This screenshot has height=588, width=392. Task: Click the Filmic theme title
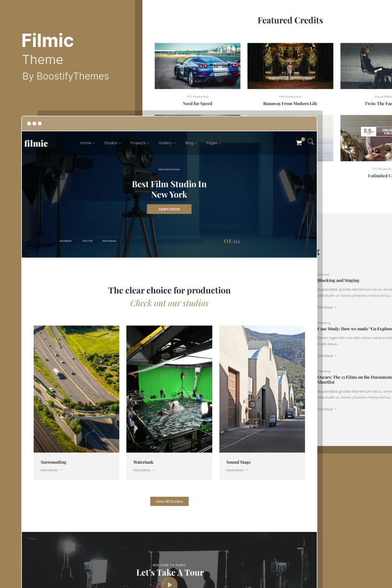pyautogui.click(x=47, y=41)
